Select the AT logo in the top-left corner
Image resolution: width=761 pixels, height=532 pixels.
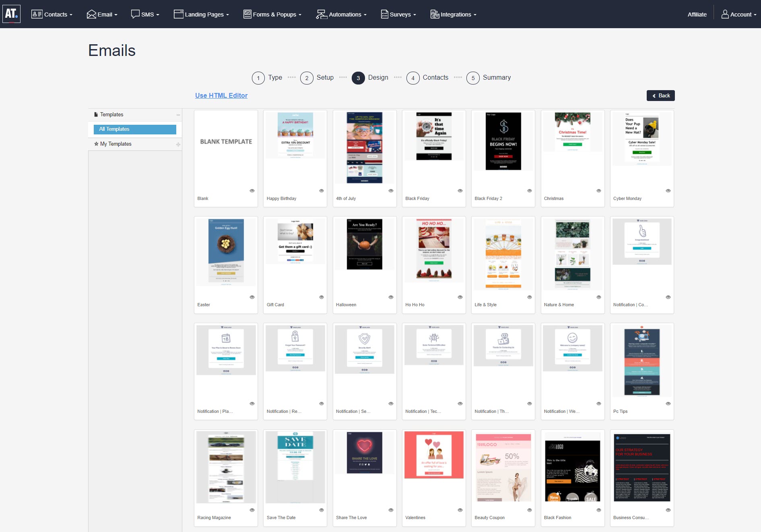point(12,14)
